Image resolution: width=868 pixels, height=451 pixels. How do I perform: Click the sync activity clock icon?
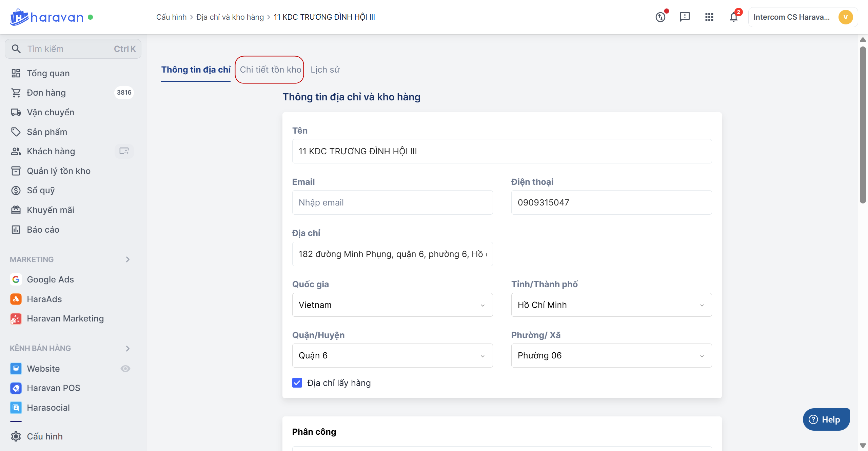(660, 17)
